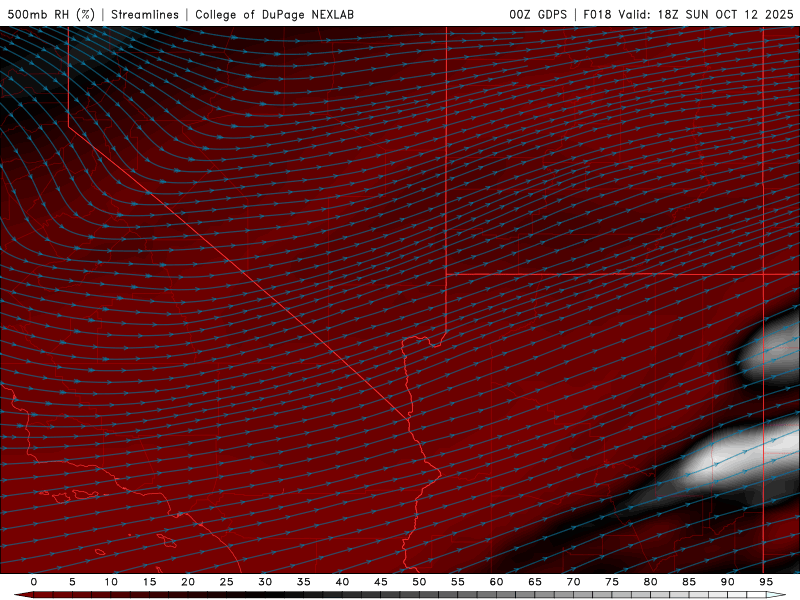The image size is (800, 600).
Task: Click the color scale label "85"
Action: [x=689, y=582]
